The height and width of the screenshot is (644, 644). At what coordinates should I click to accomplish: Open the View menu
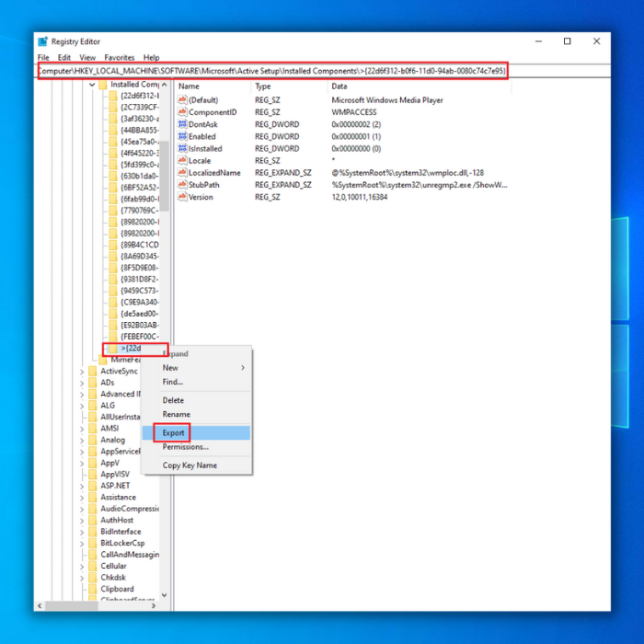(x=87, y=57)
